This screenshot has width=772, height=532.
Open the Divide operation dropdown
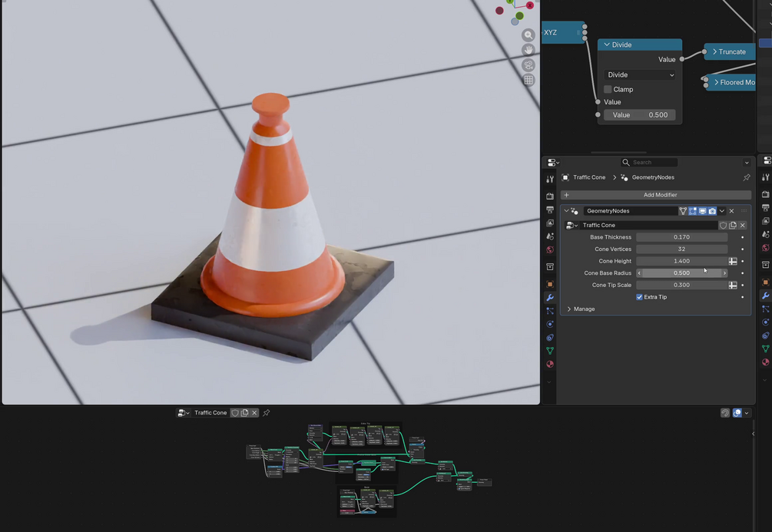tap(640, 74)
